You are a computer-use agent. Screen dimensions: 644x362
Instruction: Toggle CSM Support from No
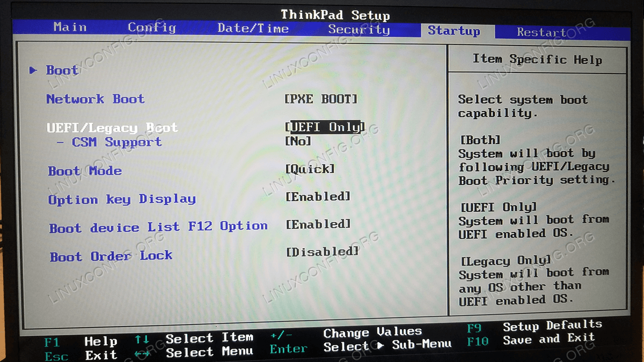(x=299, y=142)
